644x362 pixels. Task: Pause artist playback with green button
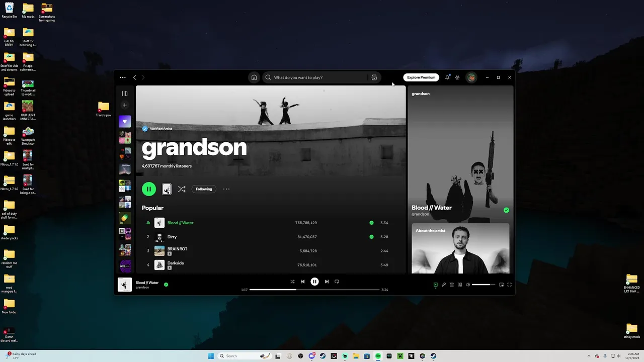149,189
